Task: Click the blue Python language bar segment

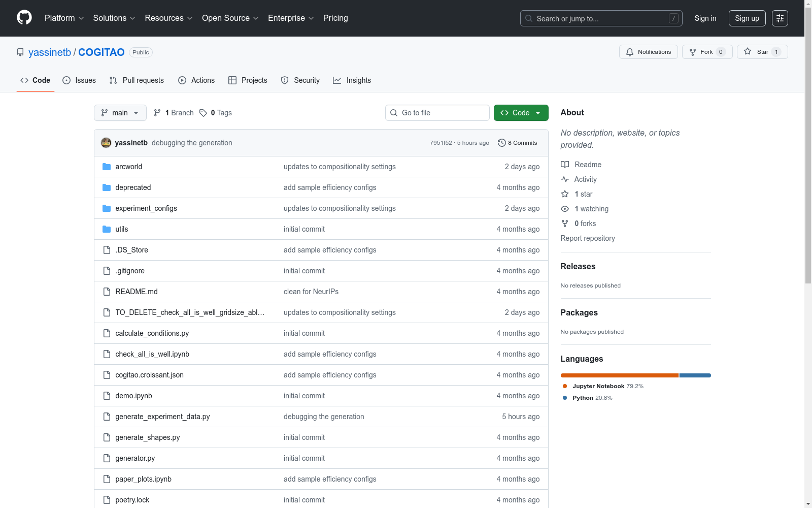Action: 695,375
